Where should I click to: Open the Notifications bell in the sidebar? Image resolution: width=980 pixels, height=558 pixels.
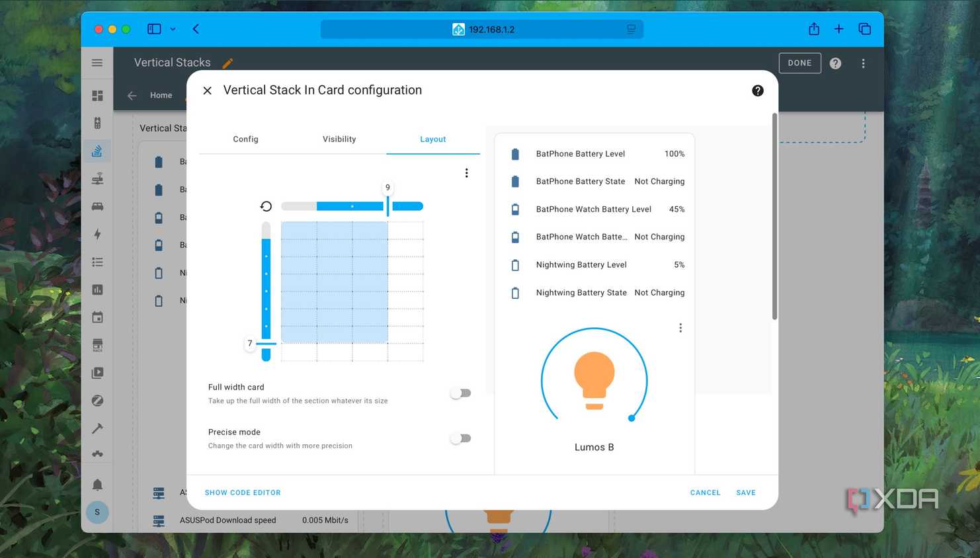tap(97, 485)
